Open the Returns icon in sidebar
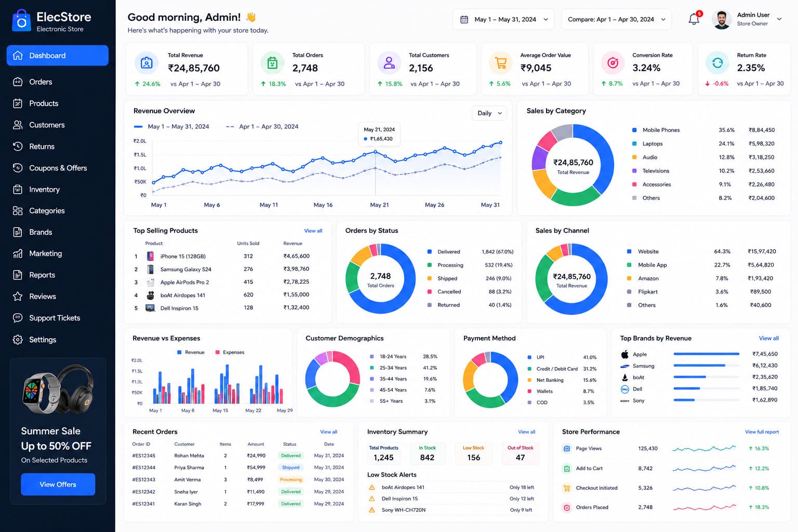 pyautogui.click(x=18, y=147)
